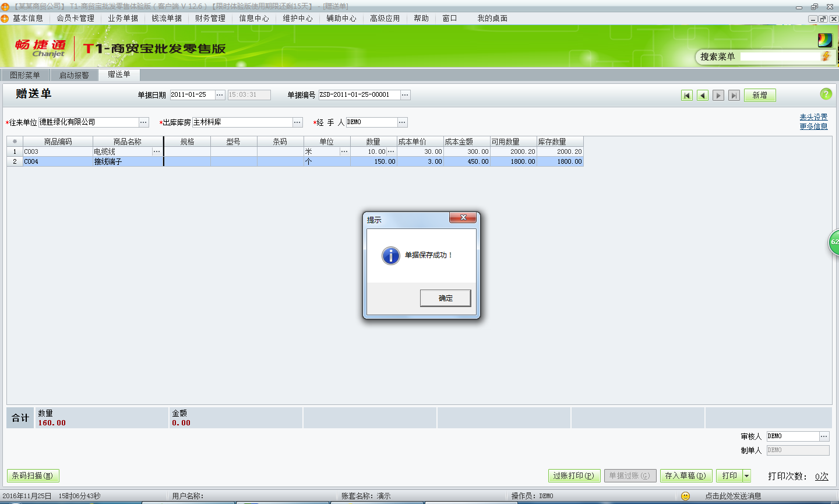
Task: Open the 往来单位 selection ellipsis button
Action: click(143, 122)
